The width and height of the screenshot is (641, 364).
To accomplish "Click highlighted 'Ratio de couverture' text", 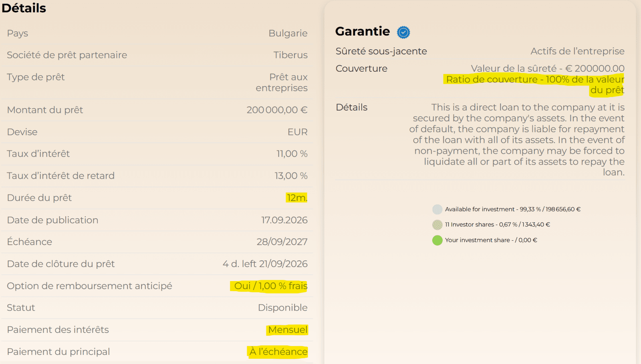I will point(535,84).
